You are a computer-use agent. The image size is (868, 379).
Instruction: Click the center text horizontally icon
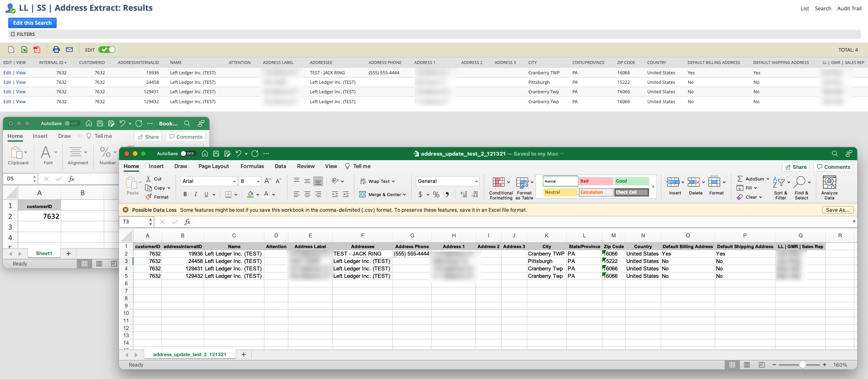(307, 194)
